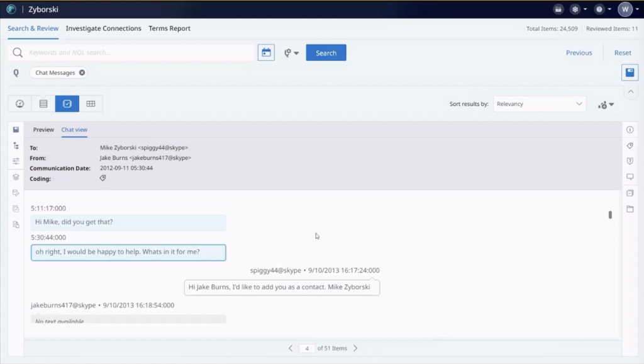Select the review checkbox view button

(67, 104)
